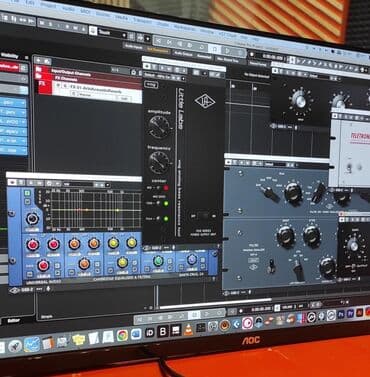Switch to the Editor tab at the bottom left
Screen dimensions: 370x377
[14, 321]
